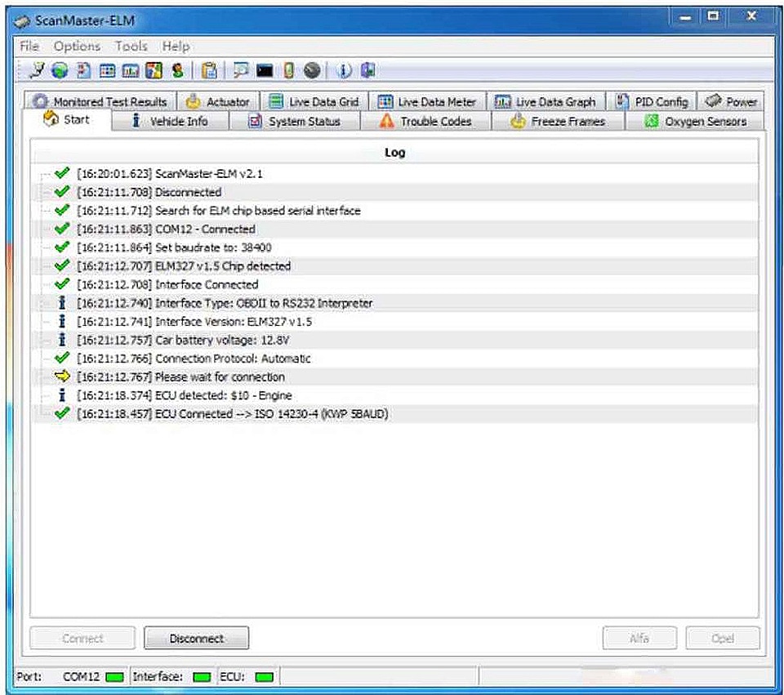Select log entry Interface Connected
This screenshot has height=695, width=784.
tap(395, 284)
